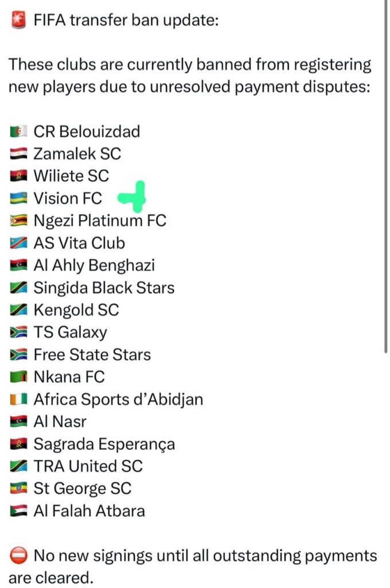Click the Singida Black Stars club name
This screenshot has height=588, width=390.
click(x=104, y=288)
